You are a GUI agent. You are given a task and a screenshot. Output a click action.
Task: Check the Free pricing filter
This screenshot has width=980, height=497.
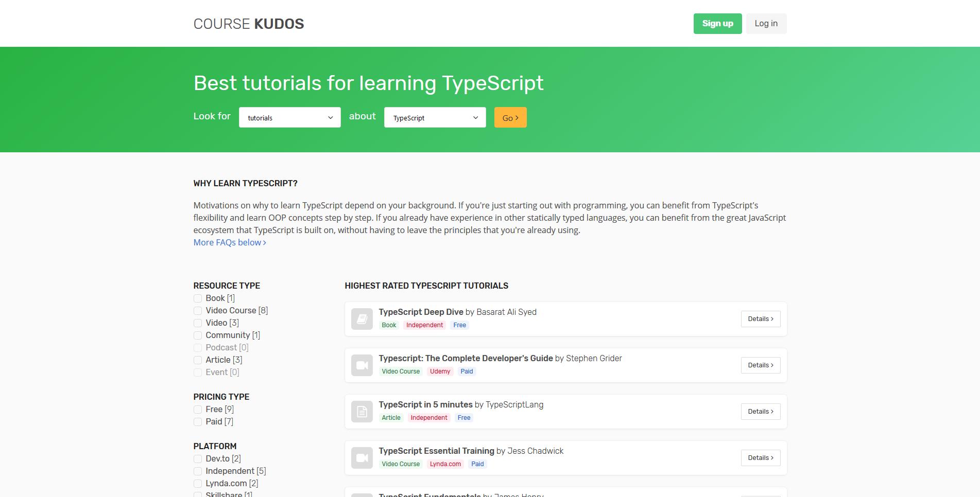(198, 410)
